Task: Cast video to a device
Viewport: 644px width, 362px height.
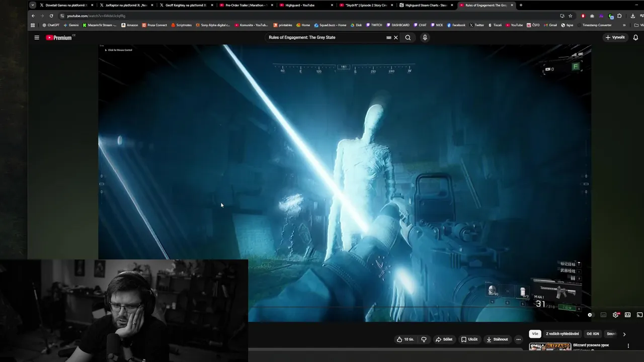Action: [639, 315]
